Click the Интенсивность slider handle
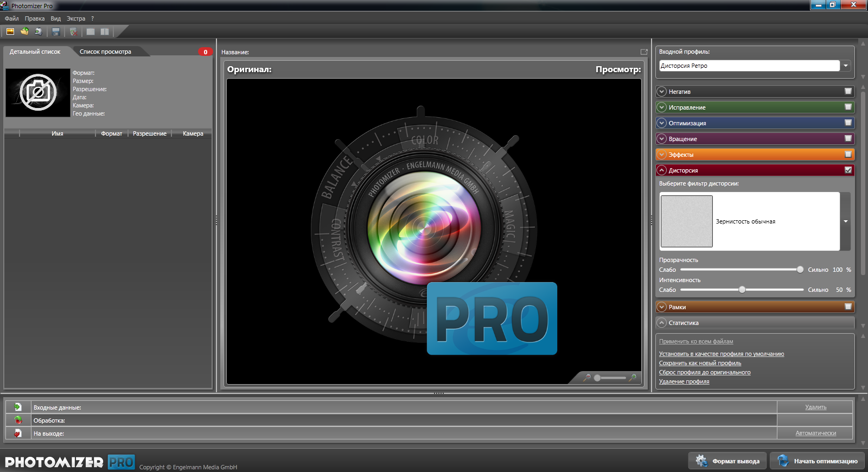Image resolution: width=868 pixels, height=472 pixels. pos(742,290)
